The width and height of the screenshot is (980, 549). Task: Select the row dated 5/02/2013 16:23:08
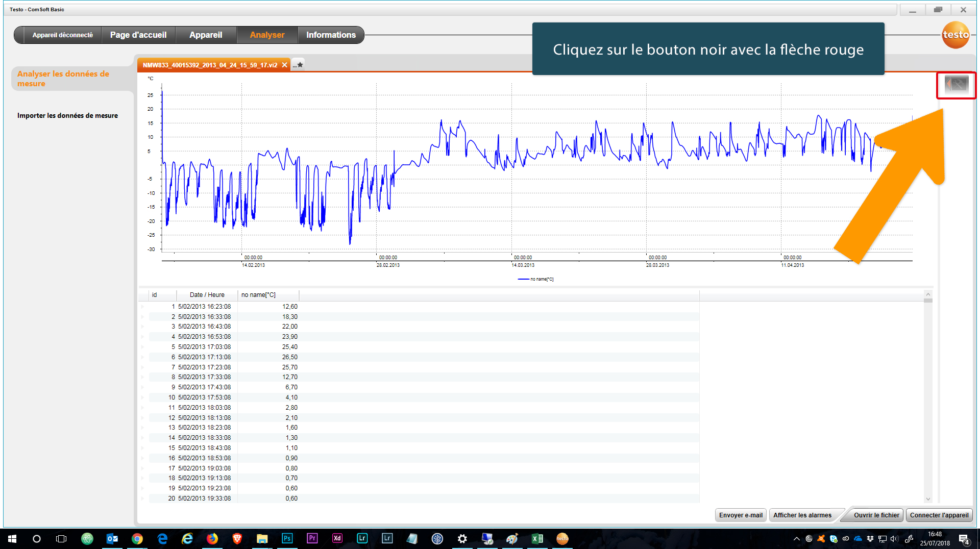(x=424, y=307)
